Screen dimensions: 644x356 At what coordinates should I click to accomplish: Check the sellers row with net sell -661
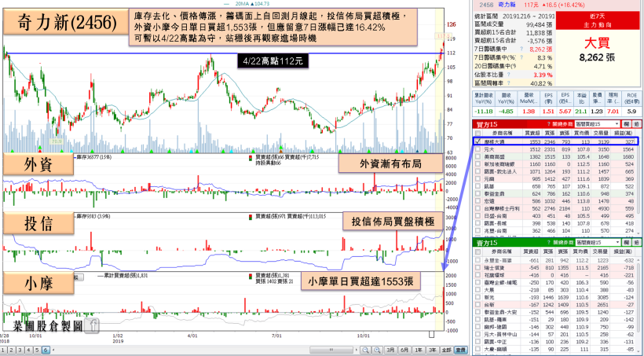coord(478,260)
